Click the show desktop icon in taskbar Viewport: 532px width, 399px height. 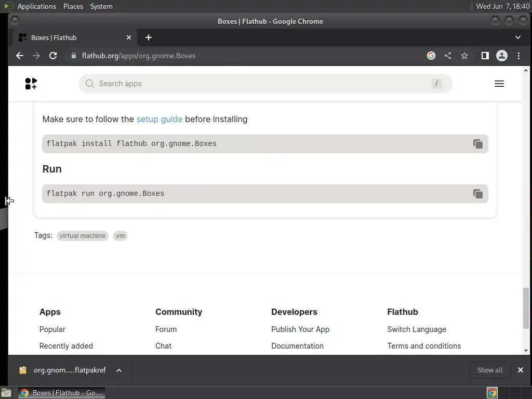pos(6,393)
